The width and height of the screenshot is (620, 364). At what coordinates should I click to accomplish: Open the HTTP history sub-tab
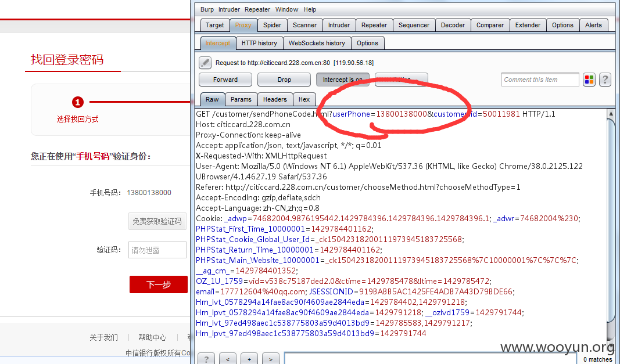tap(259, 43)
